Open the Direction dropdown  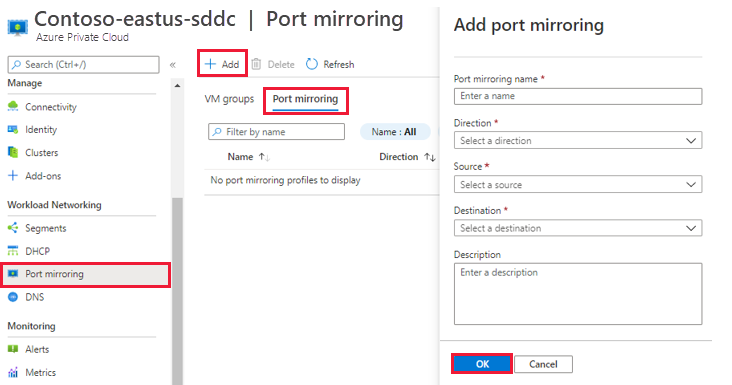point(578,140)
